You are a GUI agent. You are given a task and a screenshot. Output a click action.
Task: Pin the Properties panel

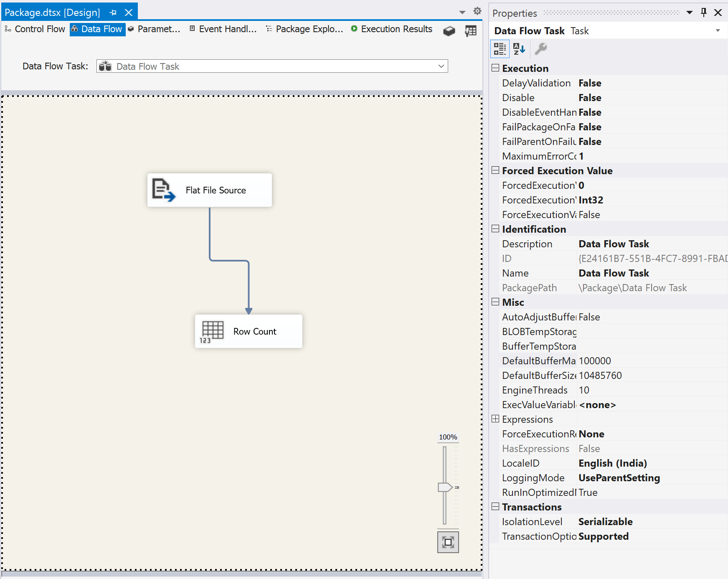(703, 13)
